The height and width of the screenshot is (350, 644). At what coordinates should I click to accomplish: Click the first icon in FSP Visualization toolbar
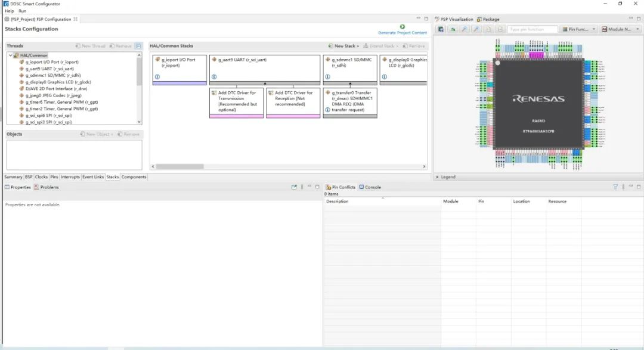[441, 29]
